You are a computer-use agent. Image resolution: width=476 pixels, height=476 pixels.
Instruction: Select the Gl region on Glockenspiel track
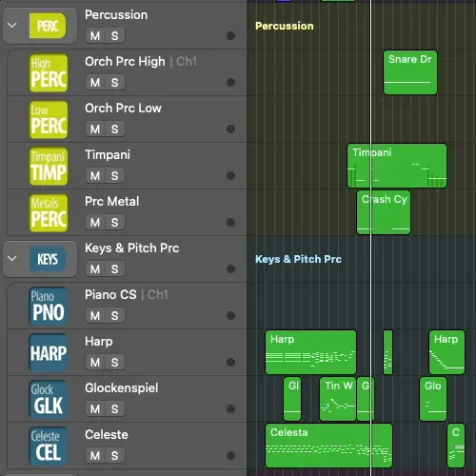click(x=292, y=399)
